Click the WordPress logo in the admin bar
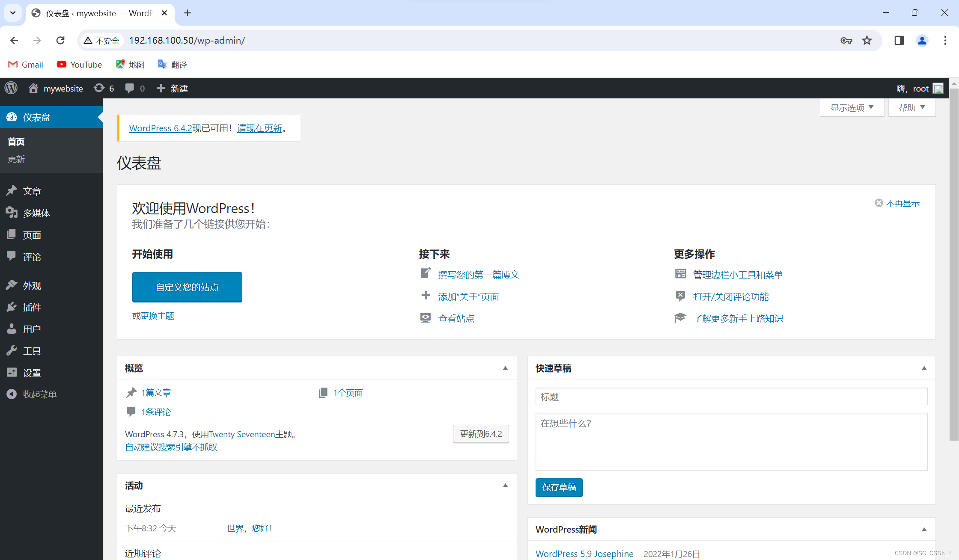The width and height of the screenshot is (959, 560). [11, 88]
